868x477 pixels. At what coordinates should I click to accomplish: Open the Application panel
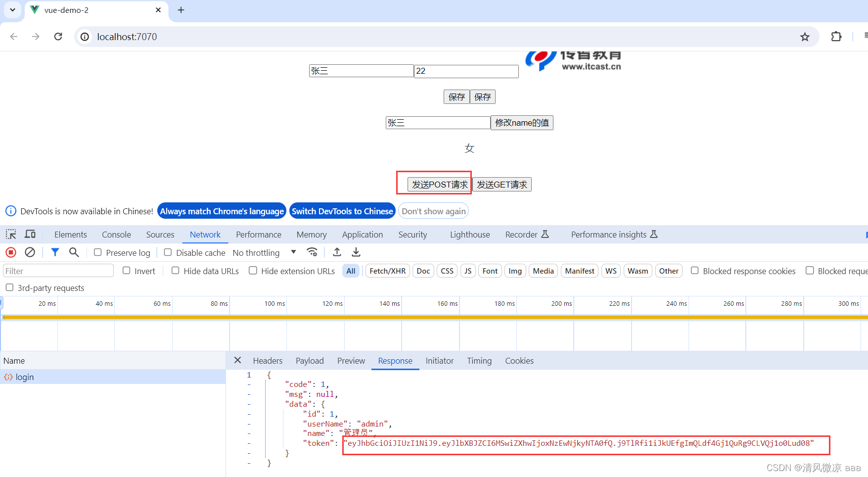point(363,235)
